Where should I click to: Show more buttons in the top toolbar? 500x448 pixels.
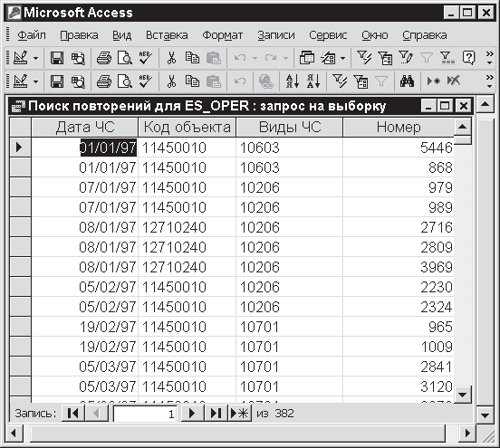(x=489, y=58)
